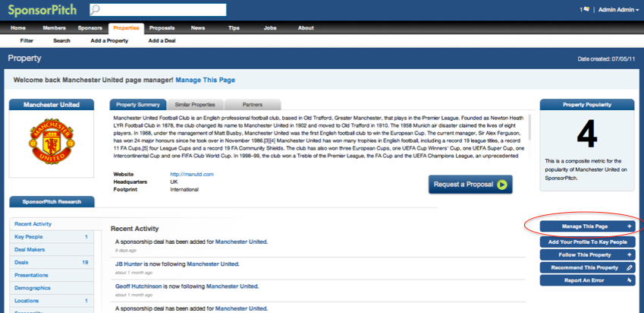Open the News menu
The image size is (644, 313).
[197, 28]
